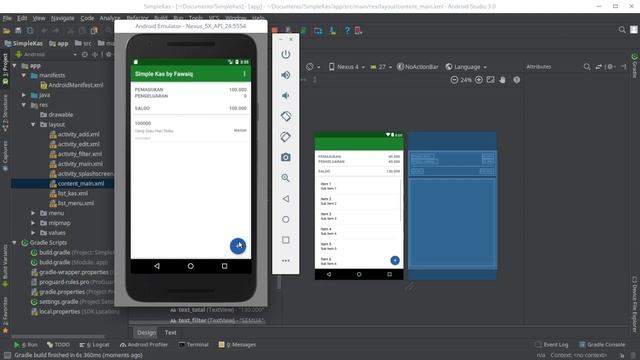Open the Event Log panel
The width and height of the screenshot is (640, 360).
coord(551,344)
